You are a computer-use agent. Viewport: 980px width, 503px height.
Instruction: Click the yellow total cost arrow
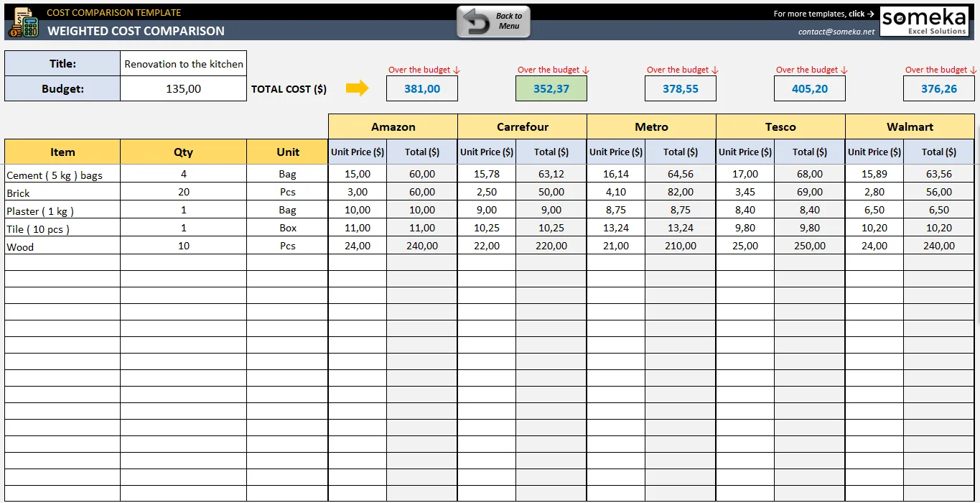pos(357,88)
